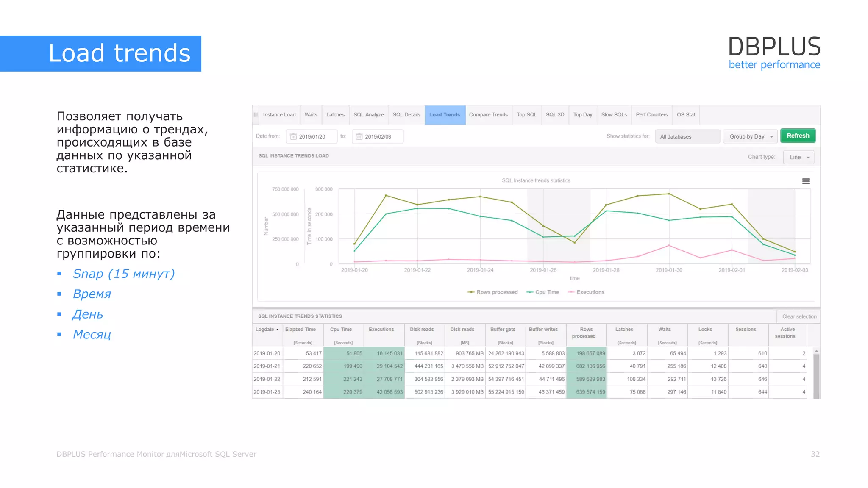This screenshot has height=488, width=868.
Task: Click Executions pink point on 2019-01-30
Action: click(x=669, y=245)
